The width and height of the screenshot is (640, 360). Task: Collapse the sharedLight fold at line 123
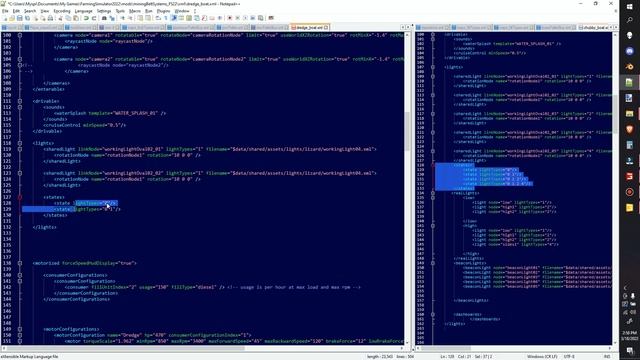click(x=20, y=173)
